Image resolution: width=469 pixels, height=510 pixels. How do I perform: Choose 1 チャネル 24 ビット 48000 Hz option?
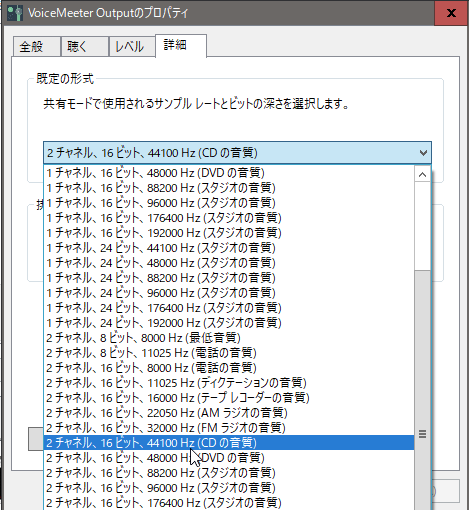point(229,263)
